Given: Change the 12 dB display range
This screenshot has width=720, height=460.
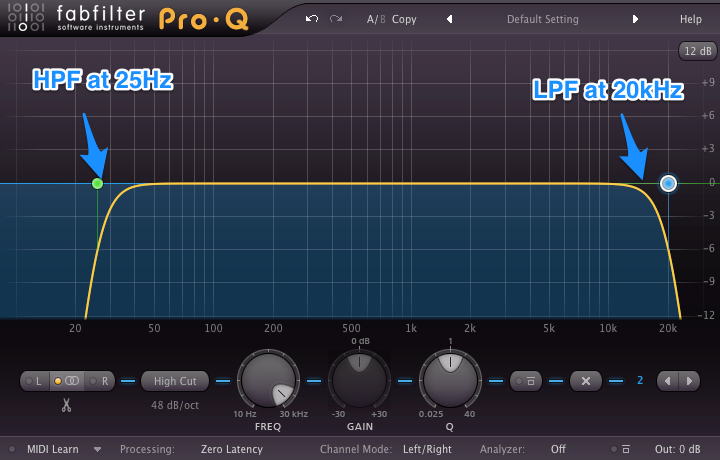Looking at the screenshot, I should pos(698,51).
